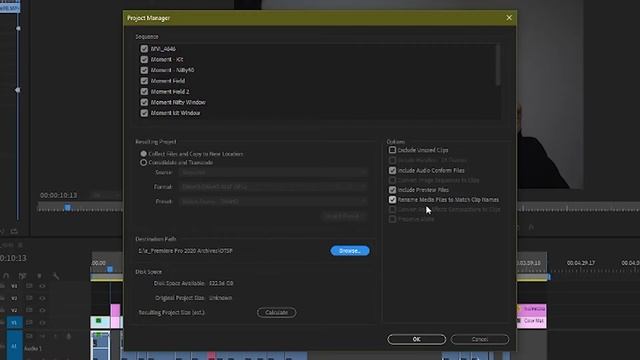Disable Include Preview Files option
The height and width of the screenshot is (360, 640).
coord(392,190)
